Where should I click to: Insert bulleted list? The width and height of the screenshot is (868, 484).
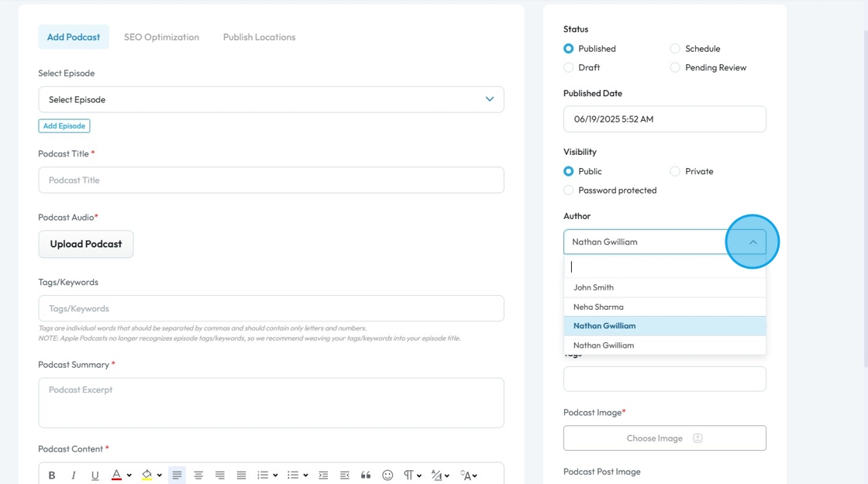pyautogui.click(x=293, y=475)
